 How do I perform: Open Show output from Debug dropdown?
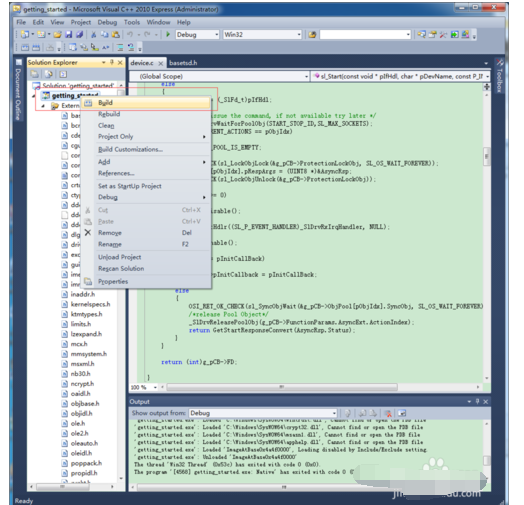[x=334, y=413]
